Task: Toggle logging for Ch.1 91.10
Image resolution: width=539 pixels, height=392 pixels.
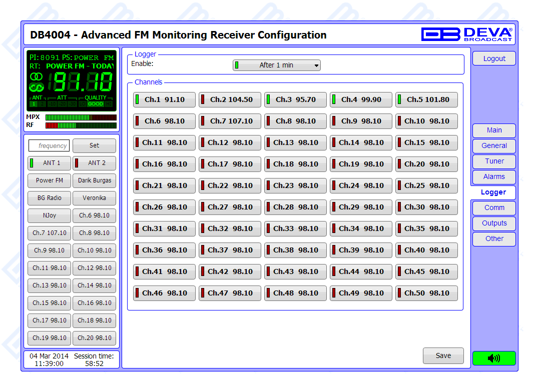Action: point(164,100)
